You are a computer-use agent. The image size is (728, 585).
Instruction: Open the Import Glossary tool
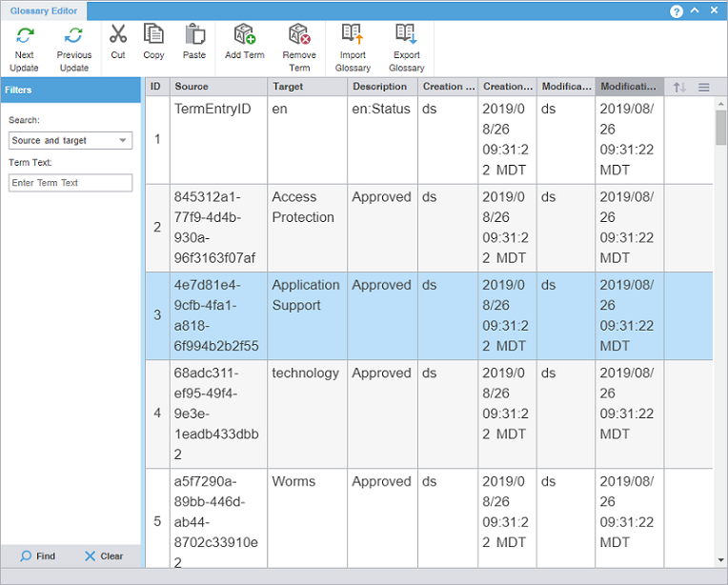(353, 35)
